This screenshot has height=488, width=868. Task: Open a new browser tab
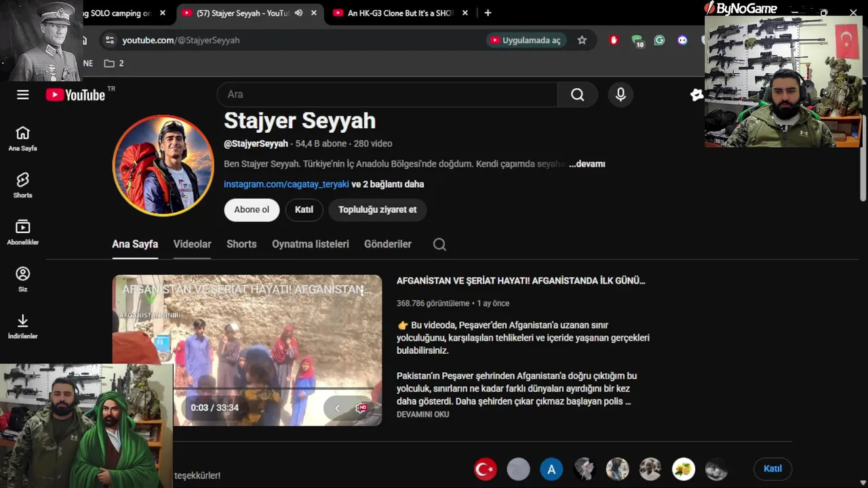point(488,13)
